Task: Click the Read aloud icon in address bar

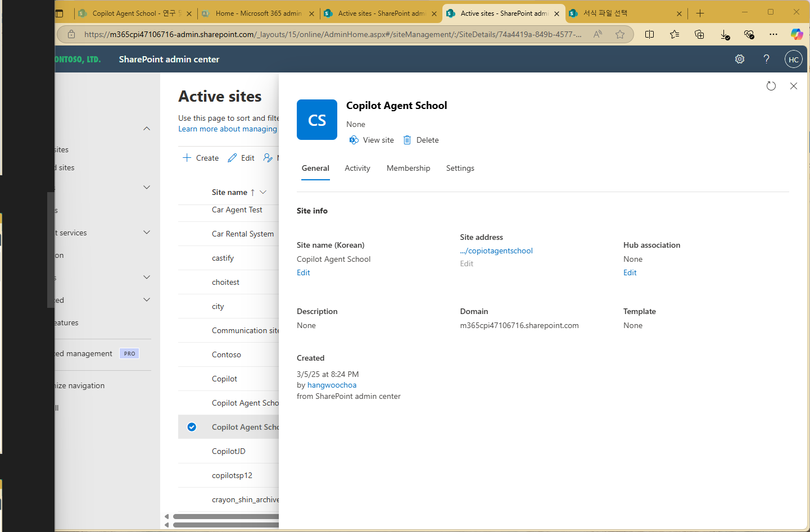Action: 598,34
